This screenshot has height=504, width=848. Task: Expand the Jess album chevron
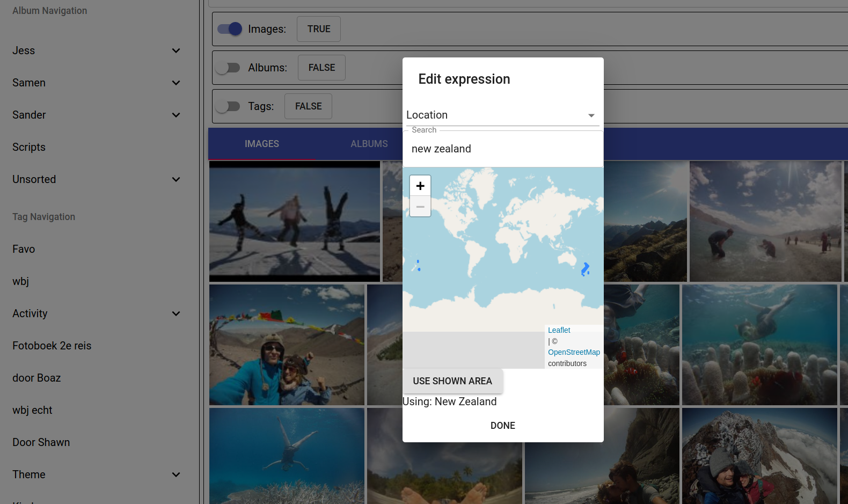coord(176,50)
